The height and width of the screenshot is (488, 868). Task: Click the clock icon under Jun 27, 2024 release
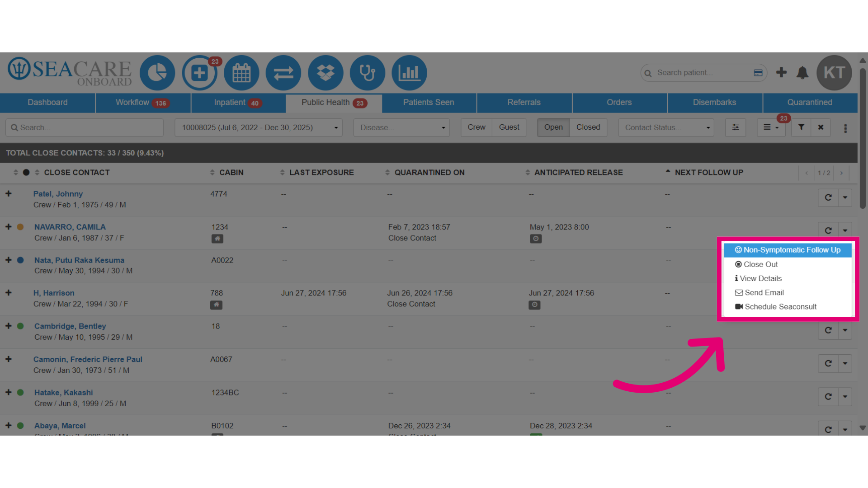(534, 305)
